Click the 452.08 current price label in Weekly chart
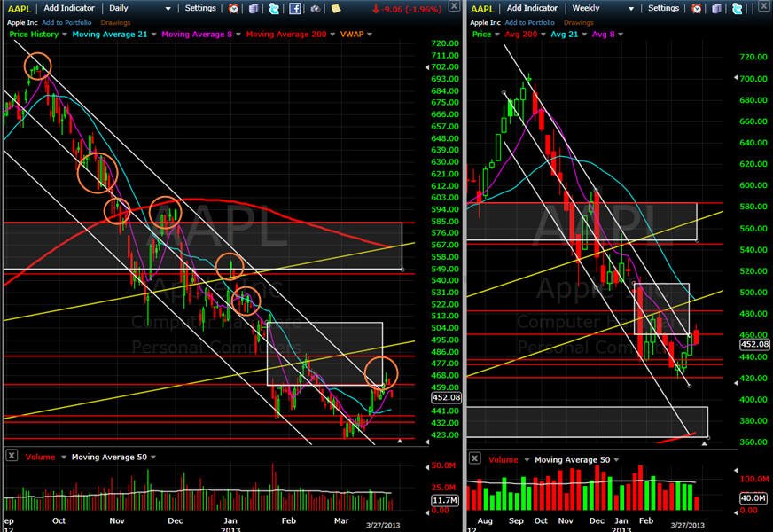 [754, 344]
